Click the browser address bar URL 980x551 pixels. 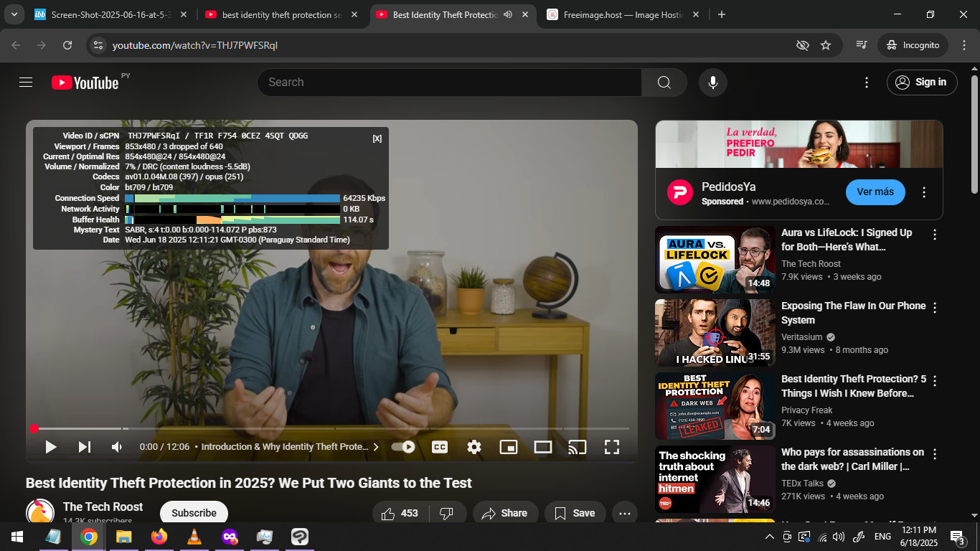195,45
